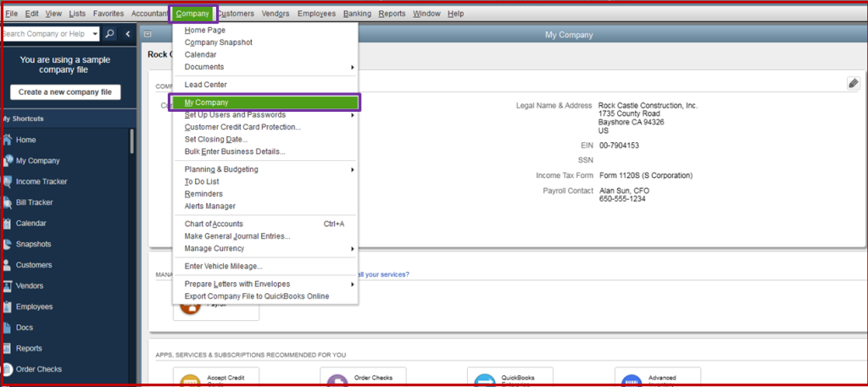Viewport: 868px width, 387px height.
Task: Click Create a new company file button
Action: tap(65, 92)
